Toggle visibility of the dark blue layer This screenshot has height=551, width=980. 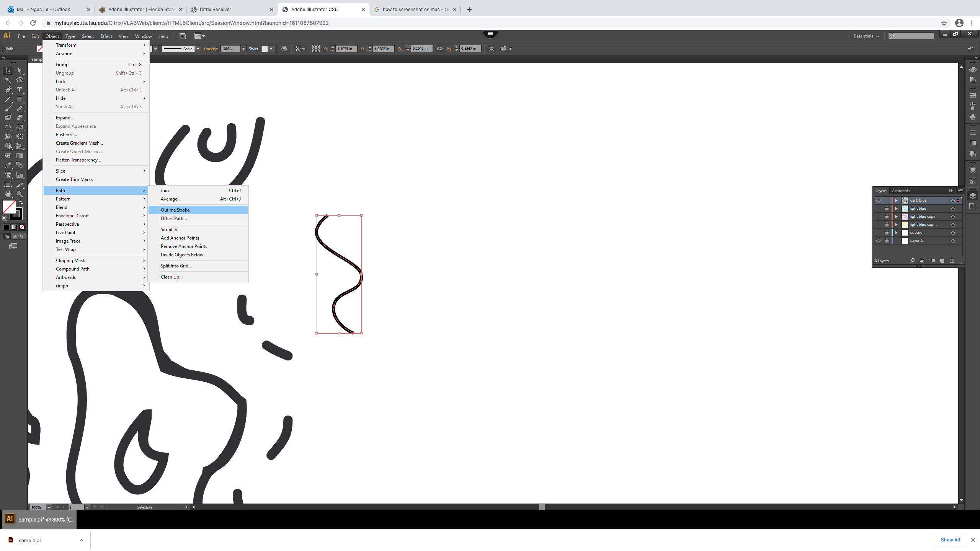click(x=879, y=201)
